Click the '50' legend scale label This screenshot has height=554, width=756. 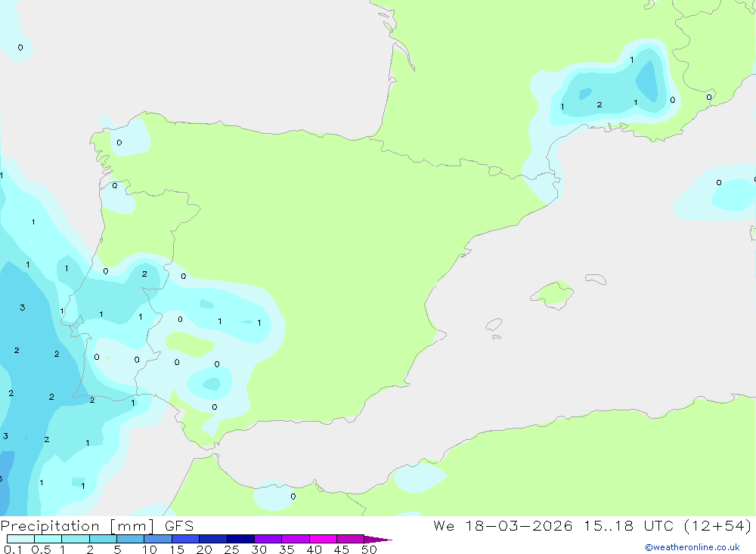[x=369, y=549]
